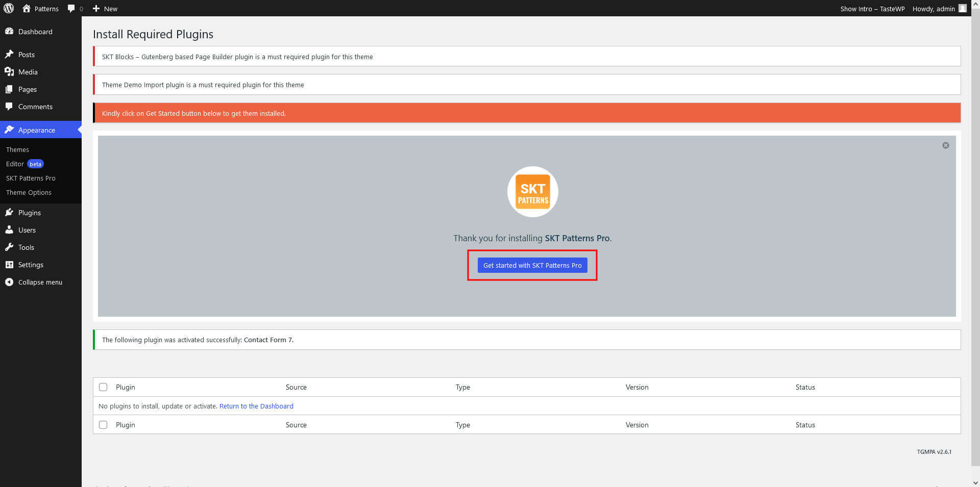Image resolution: width=980 pixels, height=487 pixels.
Task: Click Show Intro – TasteWP link
Action: (x=872, y=9)
